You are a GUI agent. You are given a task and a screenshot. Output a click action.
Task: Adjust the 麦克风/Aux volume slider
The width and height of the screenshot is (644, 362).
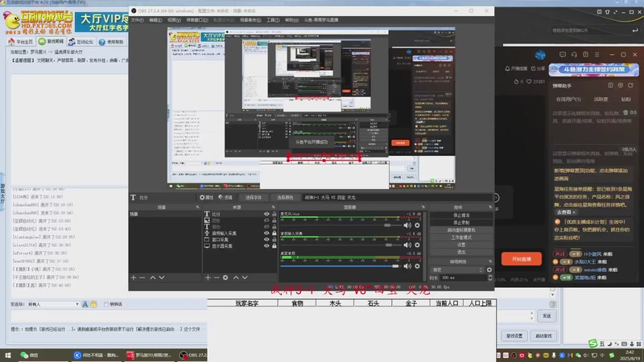[387, 225]
